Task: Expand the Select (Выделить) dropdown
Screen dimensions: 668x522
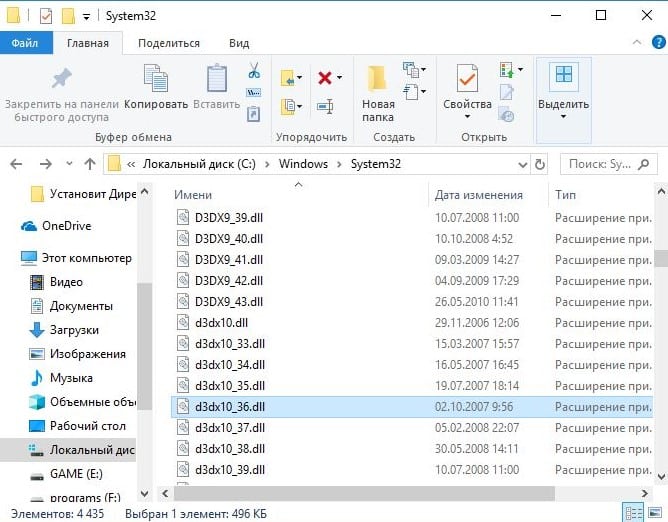Action: (563, 116)
